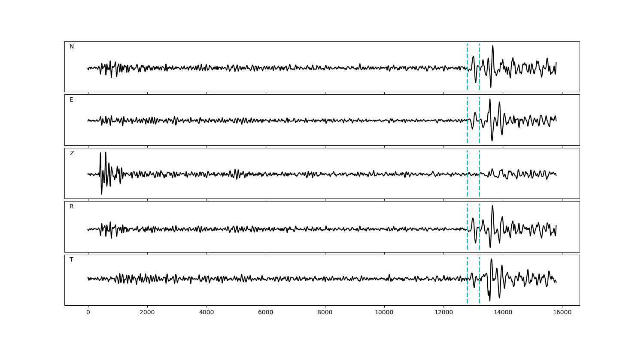Click the "N" channel label

coord(72,47)
